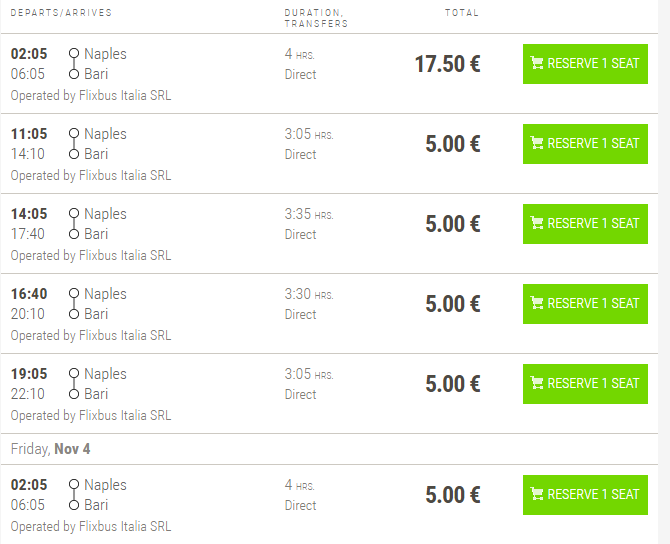This screenshot has width=670, height=544.
Task: Click the Friday, Nov 4 date divider
Action: pyautogui.click(x=51, y=449)
